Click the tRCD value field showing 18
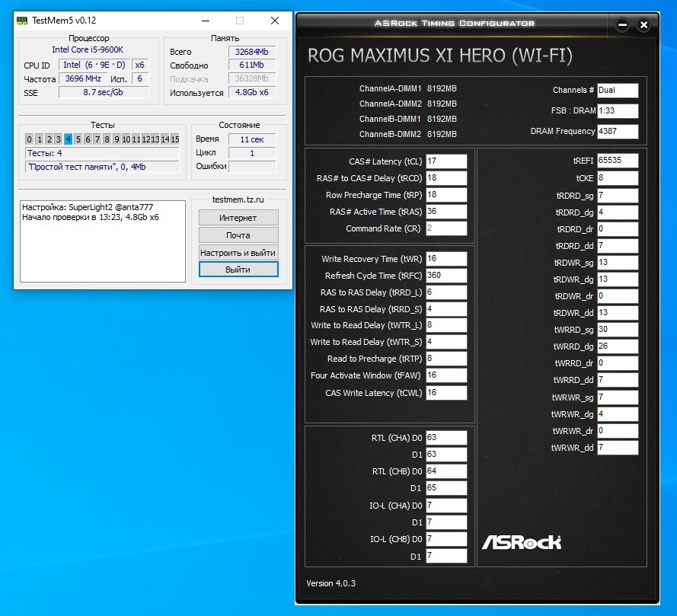The image size is (677, 616). [x=446, y=178]
